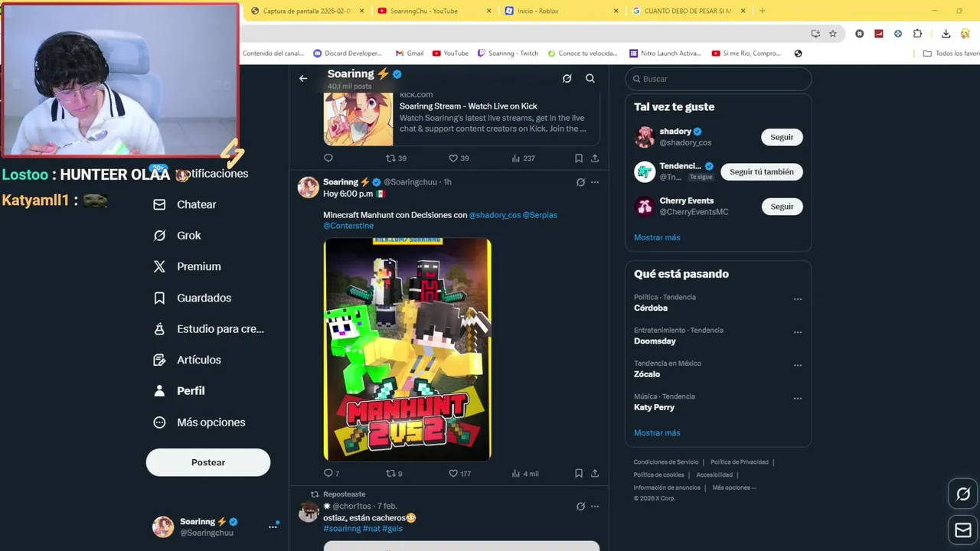Switch to Inicio - Roblox tab
This screenshot has width=980, height=551.
[x=561, y=11]
